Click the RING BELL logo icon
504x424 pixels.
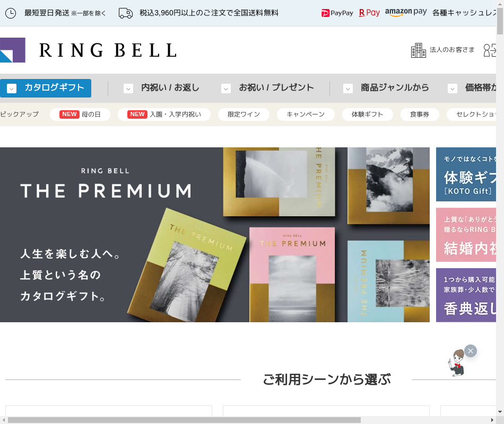point(13,50)
